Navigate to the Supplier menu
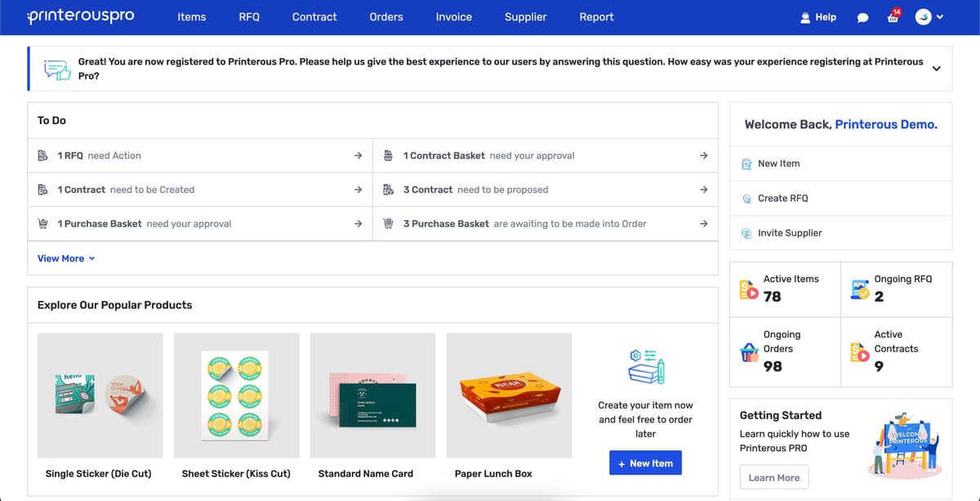 525,17
